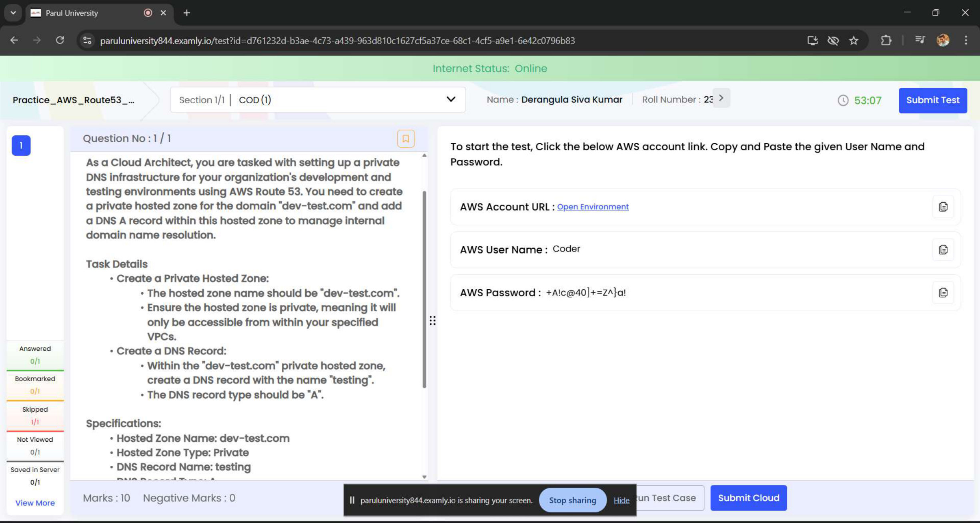Click Submit Test button
Image resolution: width=980 pixels, height=523 pixels.
pos(932,100)
